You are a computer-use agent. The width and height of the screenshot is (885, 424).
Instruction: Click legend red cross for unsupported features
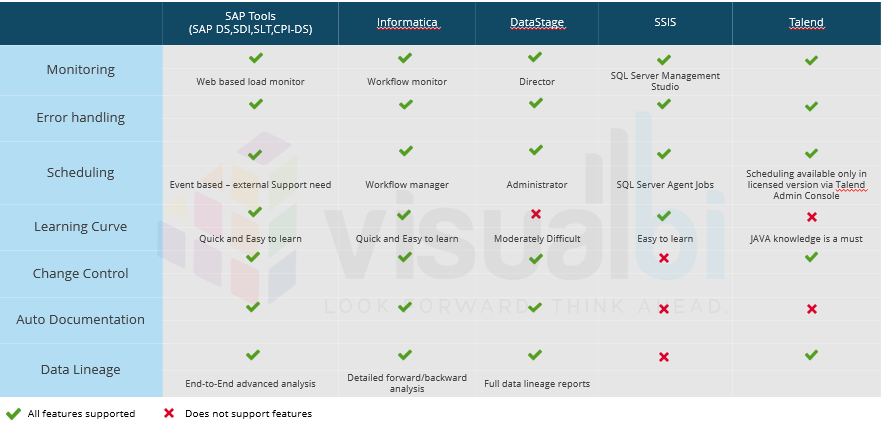coord(168,413)
